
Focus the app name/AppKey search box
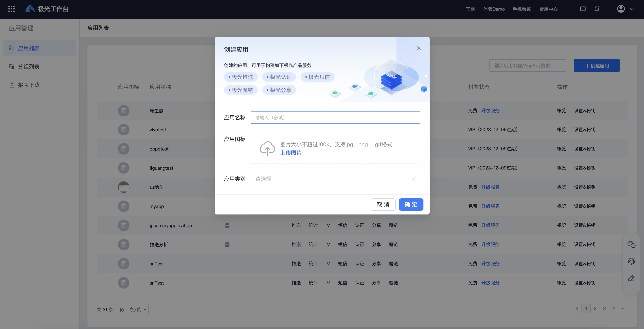[528, 66]
